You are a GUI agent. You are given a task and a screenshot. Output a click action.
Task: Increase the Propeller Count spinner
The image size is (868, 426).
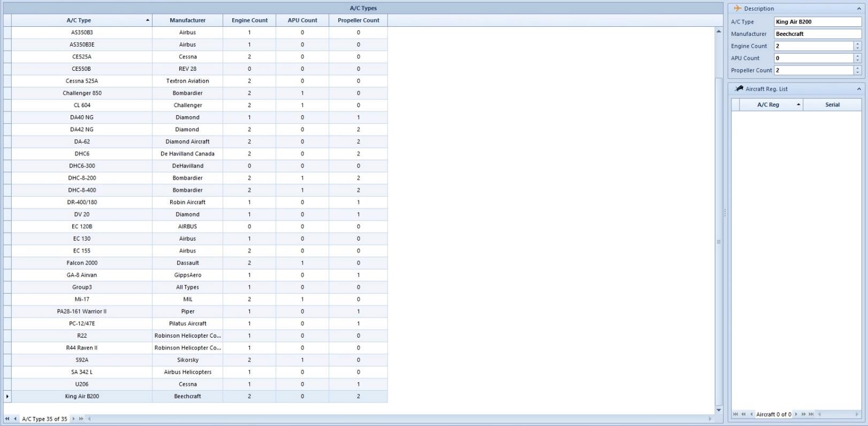coord(858,68)
